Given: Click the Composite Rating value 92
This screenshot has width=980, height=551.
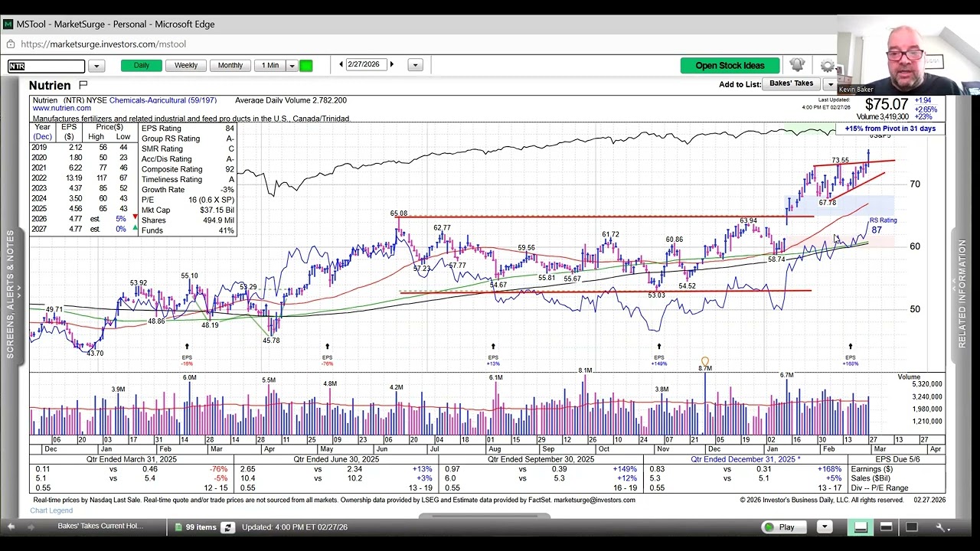Looking at the screenshot, I should (229, 169).
